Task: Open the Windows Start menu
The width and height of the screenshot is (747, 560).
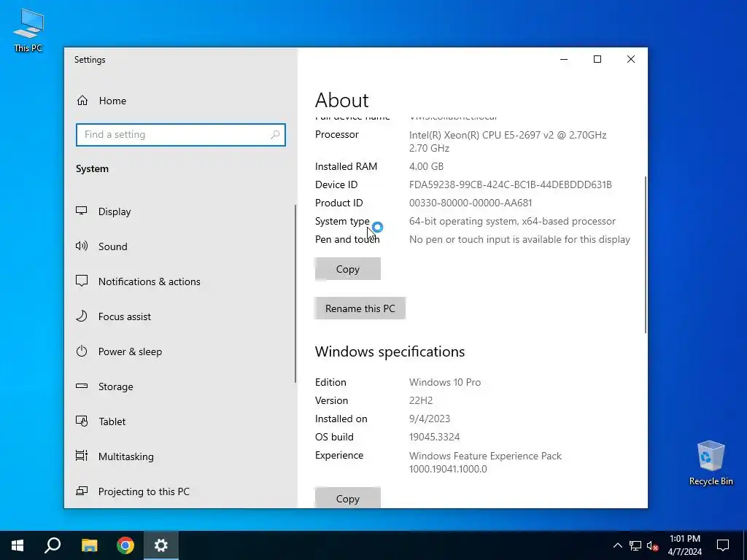Action: (18, 545)
